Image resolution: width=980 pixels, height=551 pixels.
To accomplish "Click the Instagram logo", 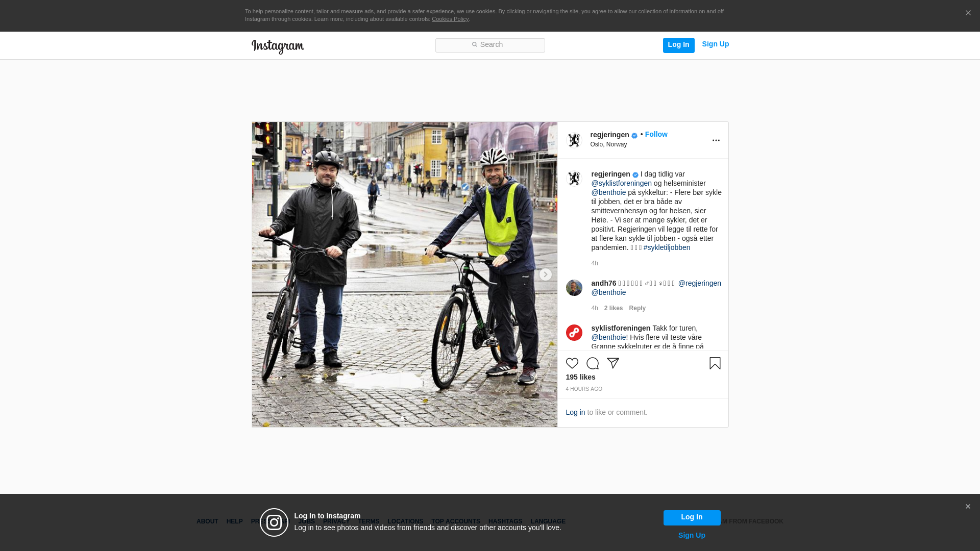I will tap(278, 46).
